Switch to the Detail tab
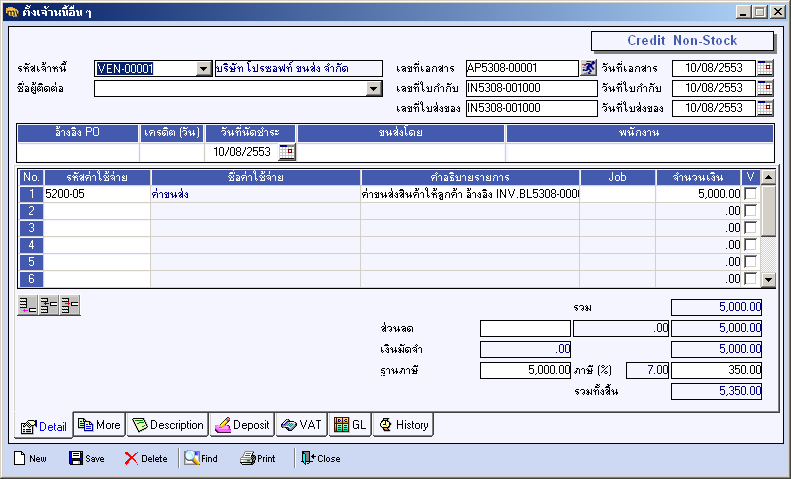This screenshot has height=479, width=791. click(x=43, y=427)
